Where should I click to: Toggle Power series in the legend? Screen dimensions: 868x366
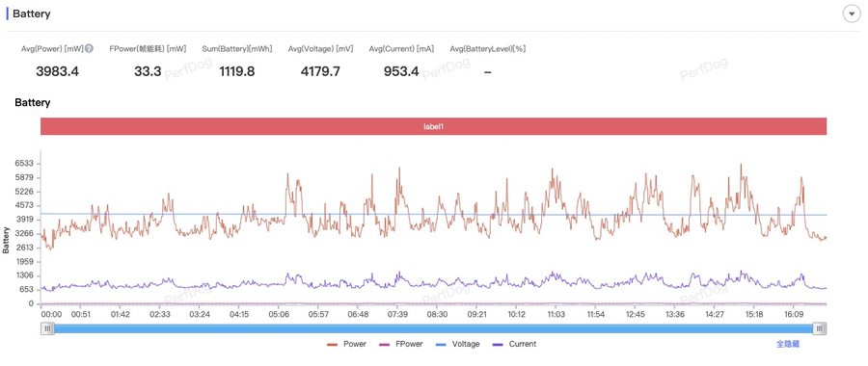[x=346, y=344]
